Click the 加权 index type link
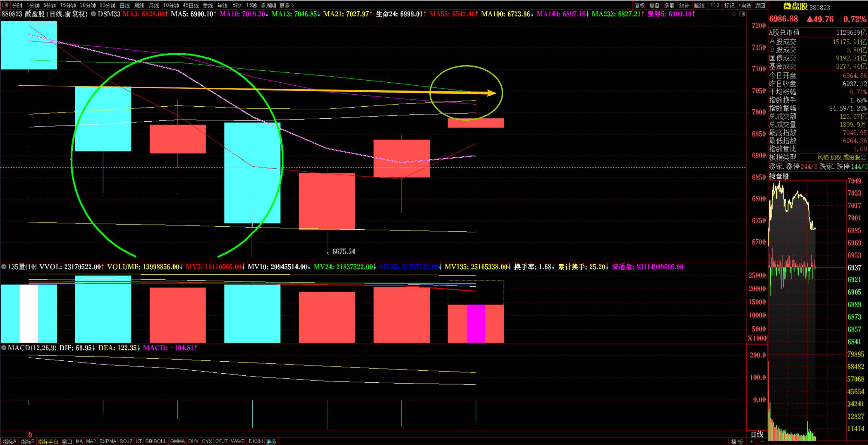 (x=836, y=157)
